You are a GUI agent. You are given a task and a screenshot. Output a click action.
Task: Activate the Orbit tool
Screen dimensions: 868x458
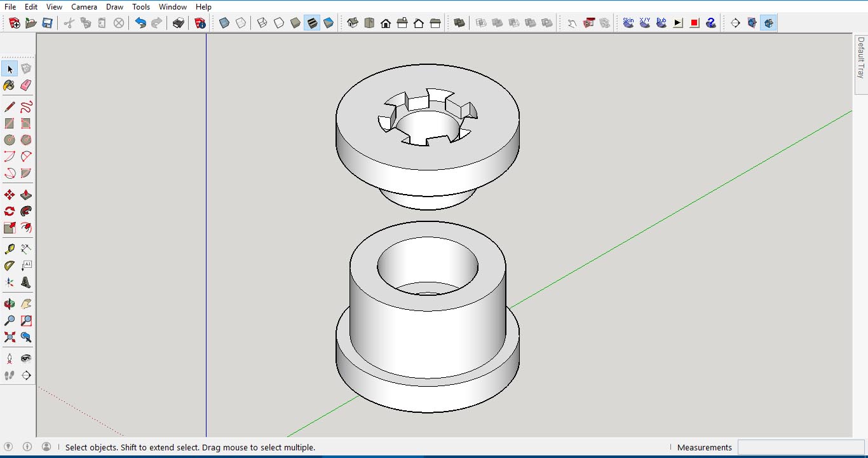[9, 303]
